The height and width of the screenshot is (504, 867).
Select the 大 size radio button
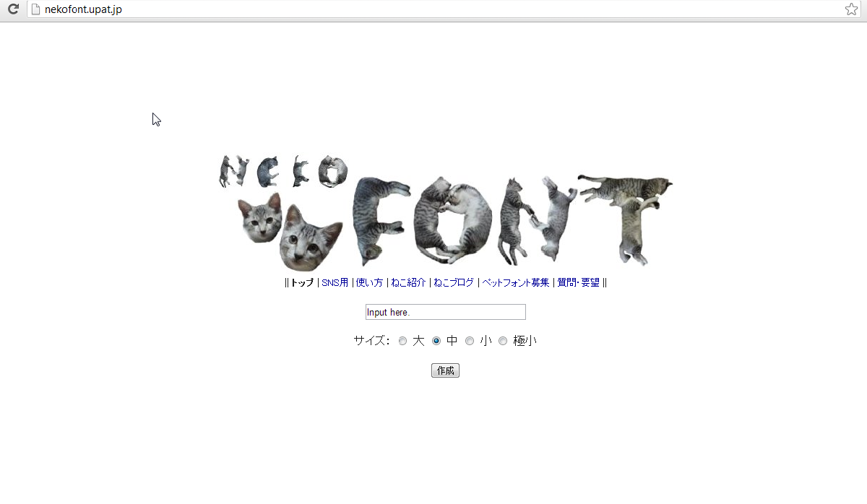pos(402,341)
